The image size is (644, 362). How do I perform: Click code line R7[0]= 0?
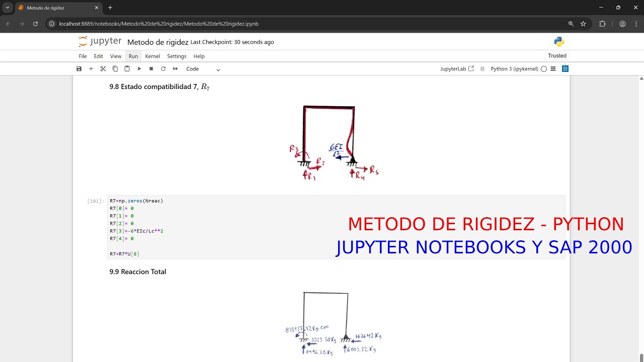(122, 209)
